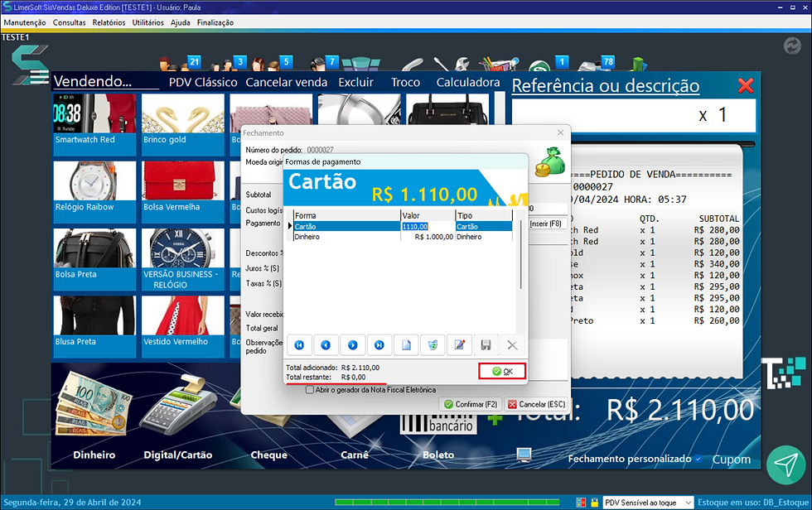Image resolution: width=812 pixels, height=510 pixels.
Task: Click Confirmar (F2) button
Action: click(471, 404)
